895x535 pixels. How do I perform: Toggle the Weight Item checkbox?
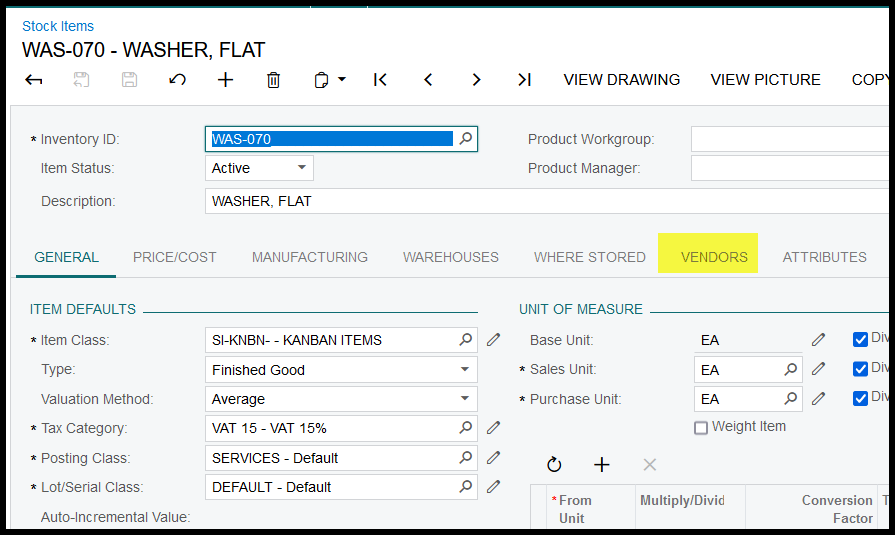point(701,428)
